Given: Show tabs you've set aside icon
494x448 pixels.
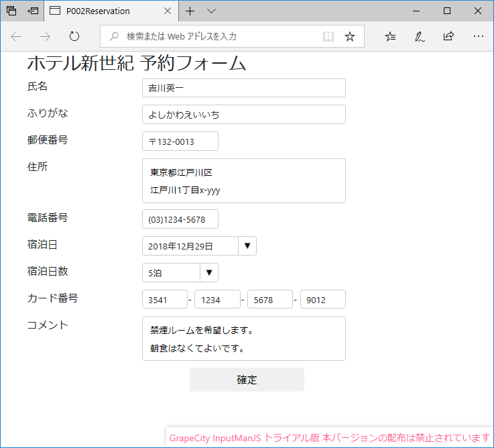Looking at the screenshot, I should click(11, 11).
